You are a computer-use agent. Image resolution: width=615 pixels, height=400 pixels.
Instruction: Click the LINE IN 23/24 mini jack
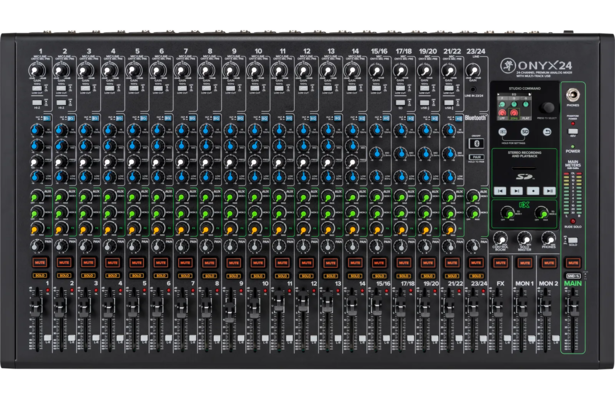pyautogui.click(x=473, y=89)
